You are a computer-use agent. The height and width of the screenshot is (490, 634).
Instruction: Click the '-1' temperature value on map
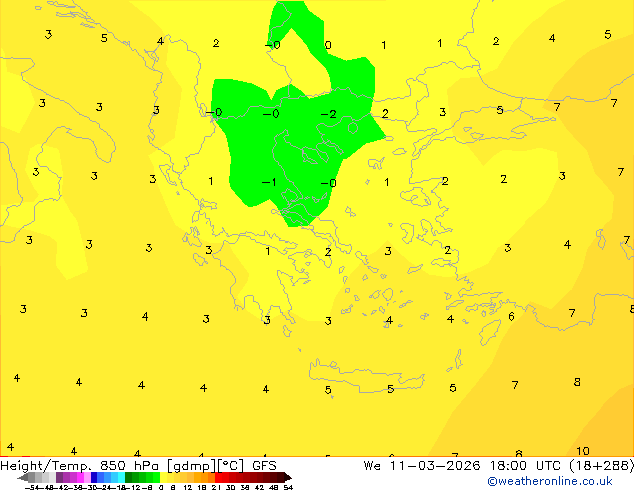(x=269, y=182)
